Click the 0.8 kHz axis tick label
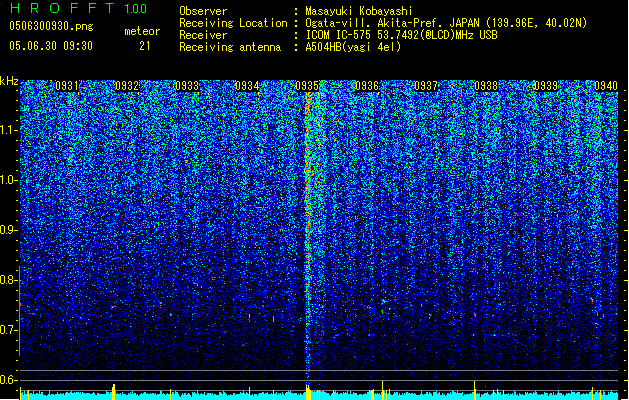The height and width of the screenshot is (400, 629). tap(9, 280)
